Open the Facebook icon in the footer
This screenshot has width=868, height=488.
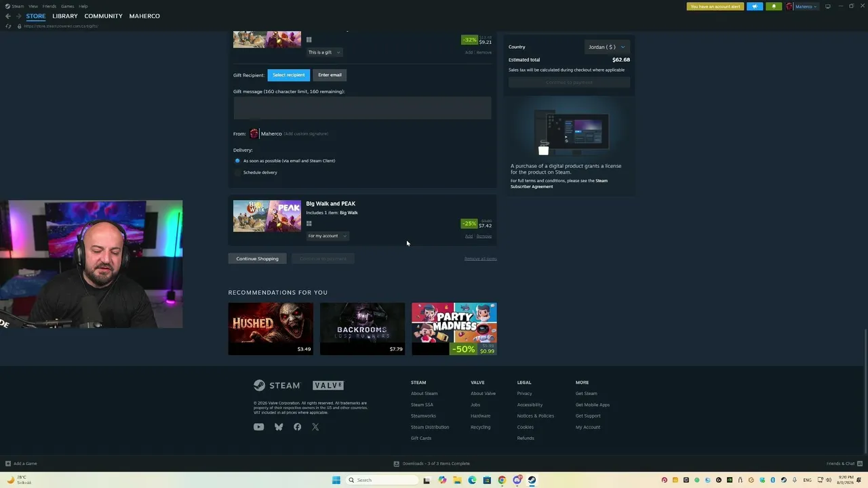[x=297, y=427]
